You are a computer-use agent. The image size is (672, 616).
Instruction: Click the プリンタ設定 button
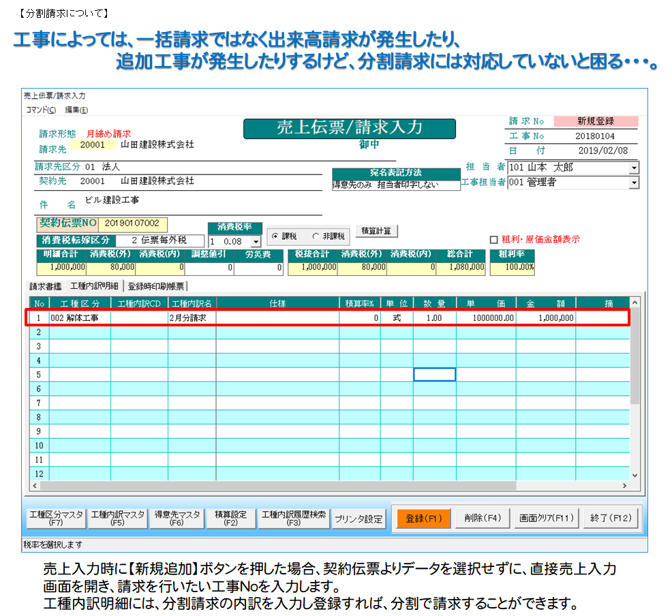358,519
